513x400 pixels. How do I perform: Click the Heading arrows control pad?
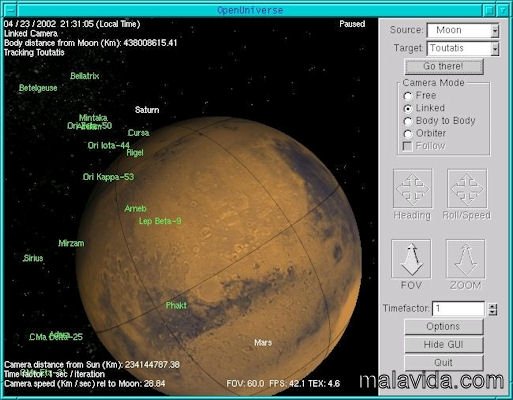[412, 189]
